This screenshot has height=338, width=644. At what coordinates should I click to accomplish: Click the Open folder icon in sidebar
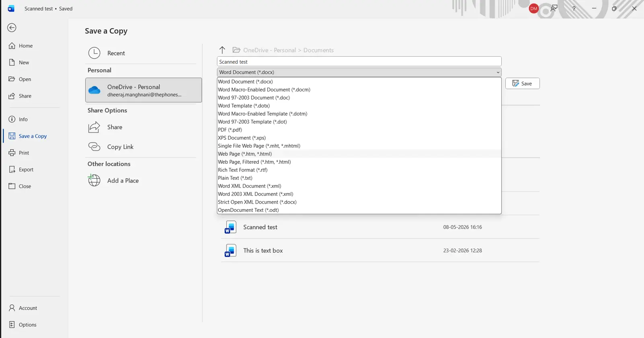tap(12, 79)
